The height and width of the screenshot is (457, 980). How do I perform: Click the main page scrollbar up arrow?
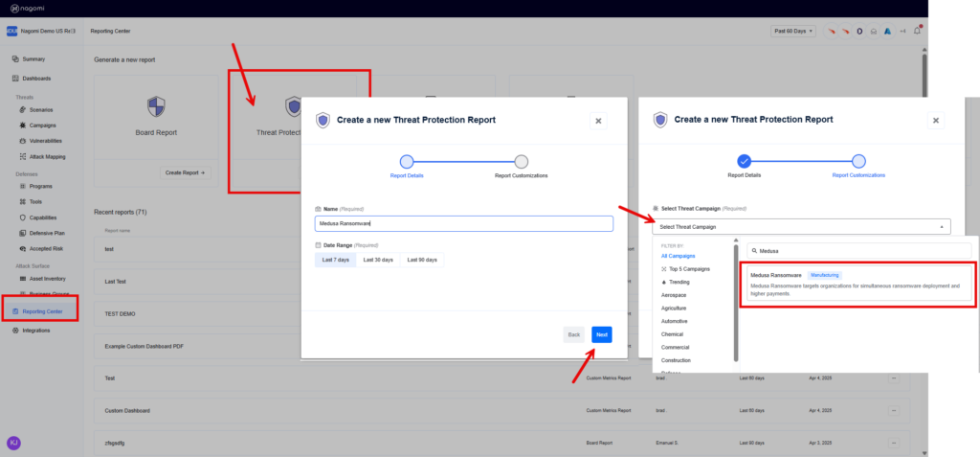[x=924, y=48]
